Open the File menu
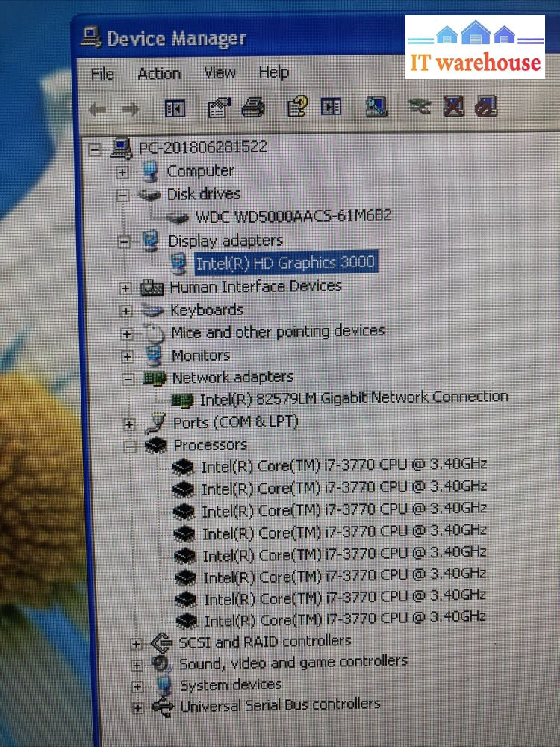The height and width of the screenshot is (747, 560). (x=102, y=75)
